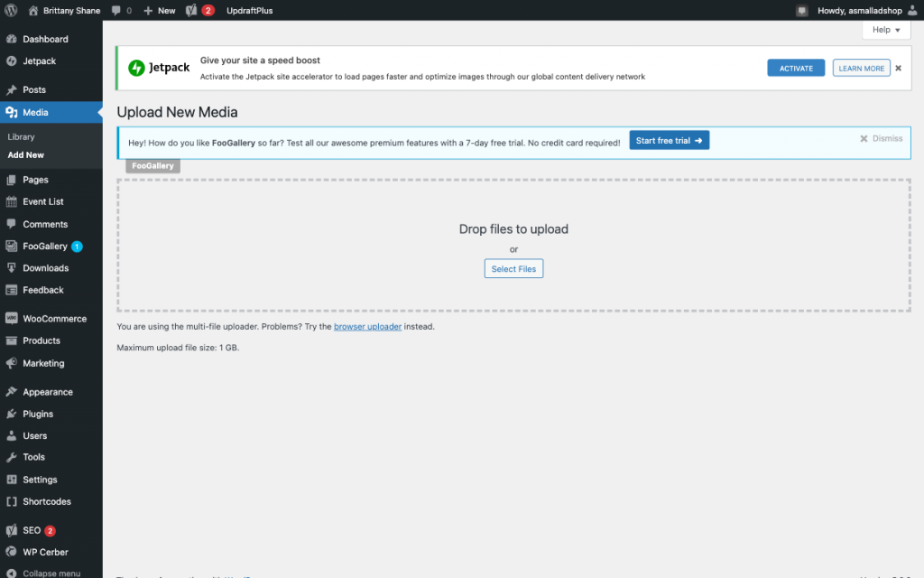Click the Feedback icon in sidebar
This screenshot has width=924, height=578.
(11, 290)
